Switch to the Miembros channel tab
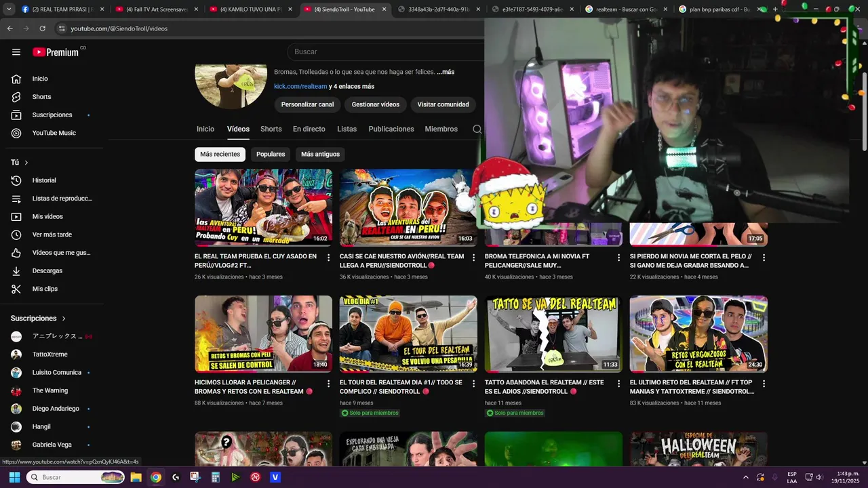The width and height of the screenshot is (868, 488). click(441, 129)
